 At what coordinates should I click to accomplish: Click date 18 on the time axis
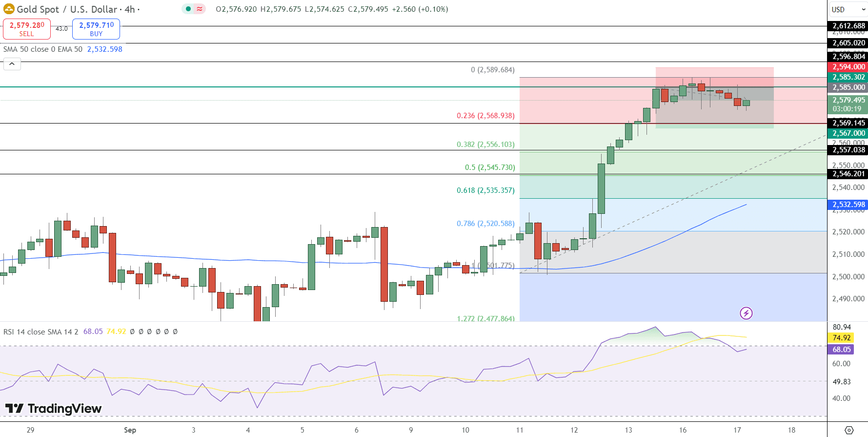791,430
